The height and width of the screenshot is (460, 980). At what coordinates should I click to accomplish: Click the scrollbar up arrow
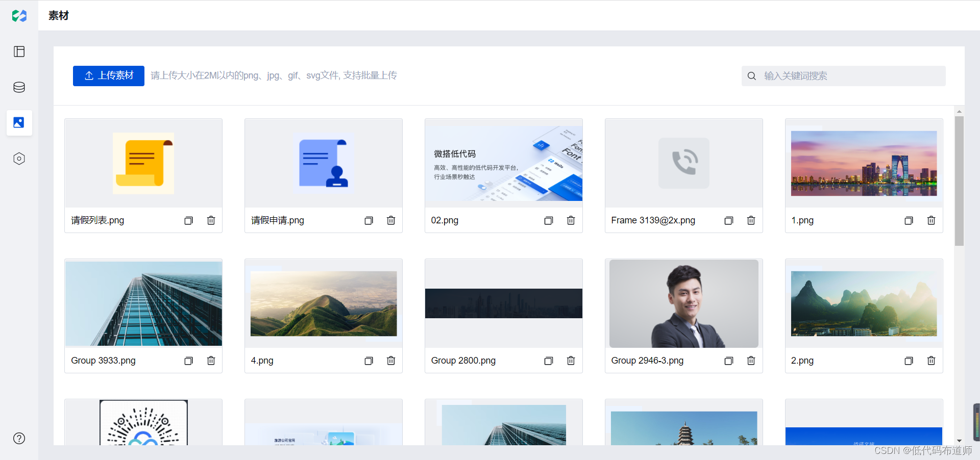coord(959,111)
